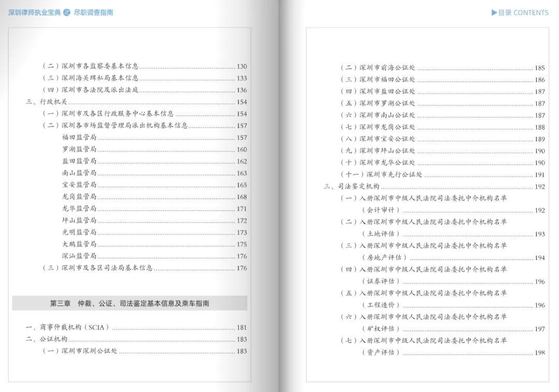Click the （房地产评估）sub-line page 194
Screen dimensions: 559x392
pos(453,258)
